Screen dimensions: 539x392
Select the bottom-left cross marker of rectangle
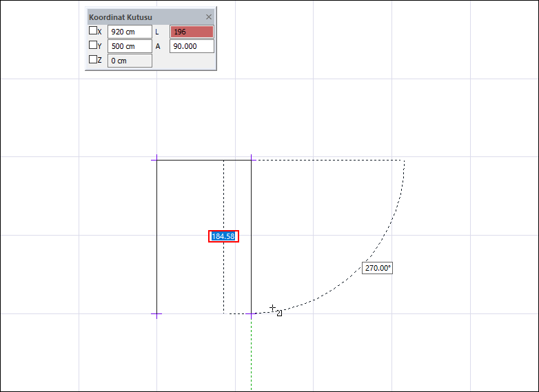pos(156,314)
